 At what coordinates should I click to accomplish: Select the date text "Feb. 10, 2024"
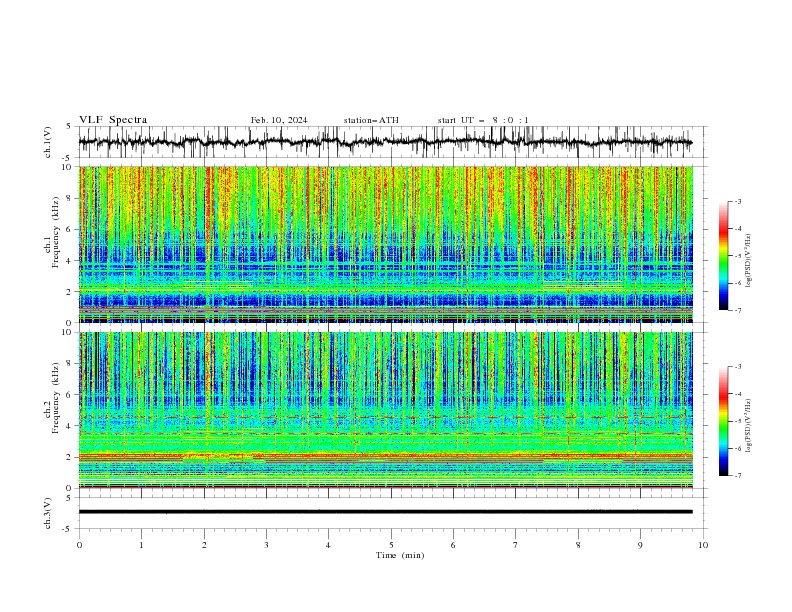click(x=279, y=120)
